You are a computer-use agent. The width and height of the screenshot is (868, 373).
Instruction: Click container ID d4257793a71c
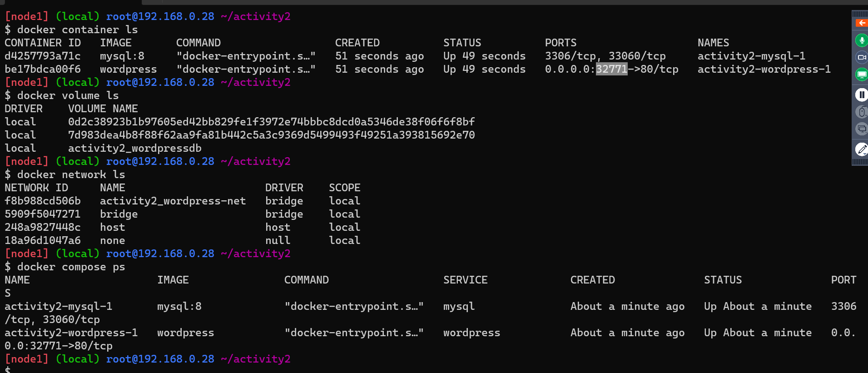click(x=43, y=56)
